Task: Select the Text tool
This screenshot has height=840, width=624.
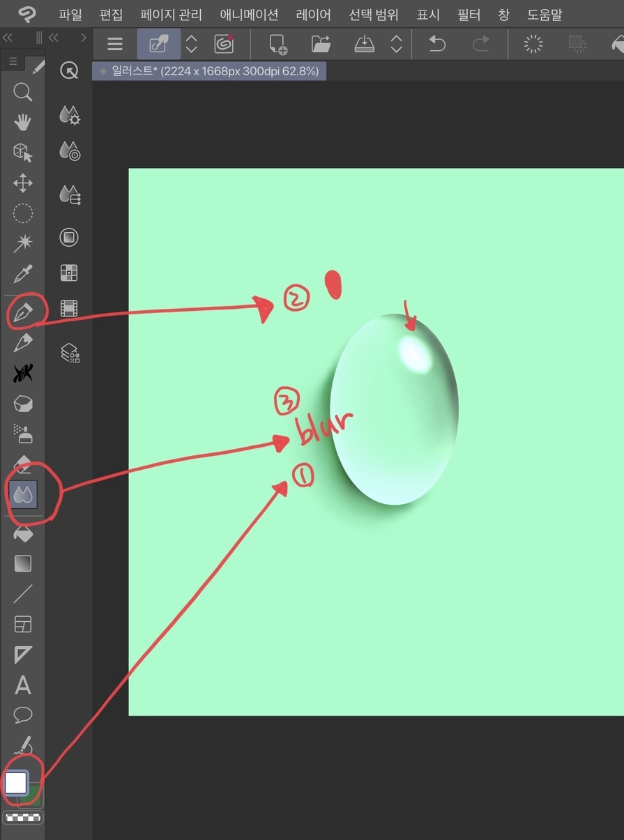Action: click(23, 685)
